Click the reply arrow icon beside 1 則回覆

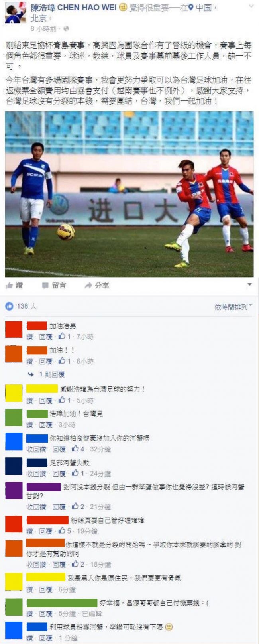(31, 374)
